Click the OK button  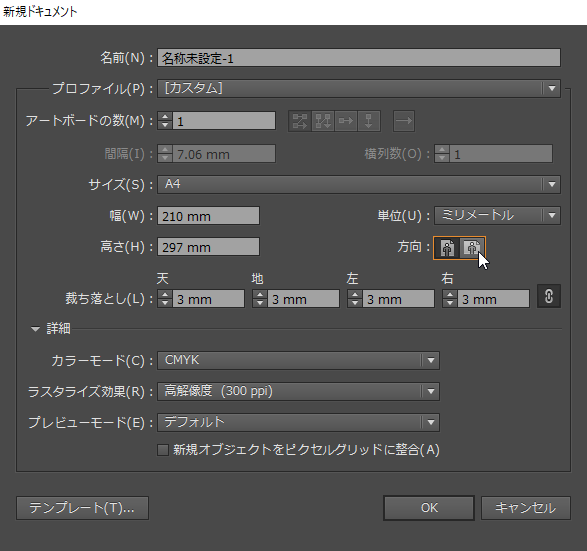(429, 508)
